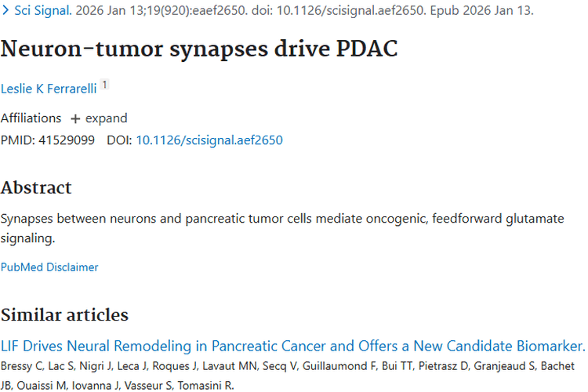This screenshot has width=588, height=392.
Task: Click the Abstract section heading
Action: pyautogui.click(x=36, y=187)
